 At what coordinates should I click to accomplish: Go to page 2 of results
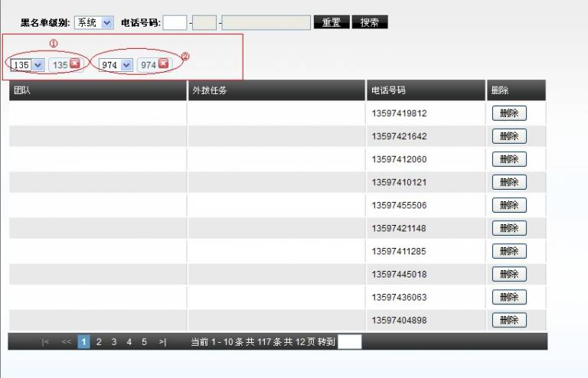pos(99,342)
